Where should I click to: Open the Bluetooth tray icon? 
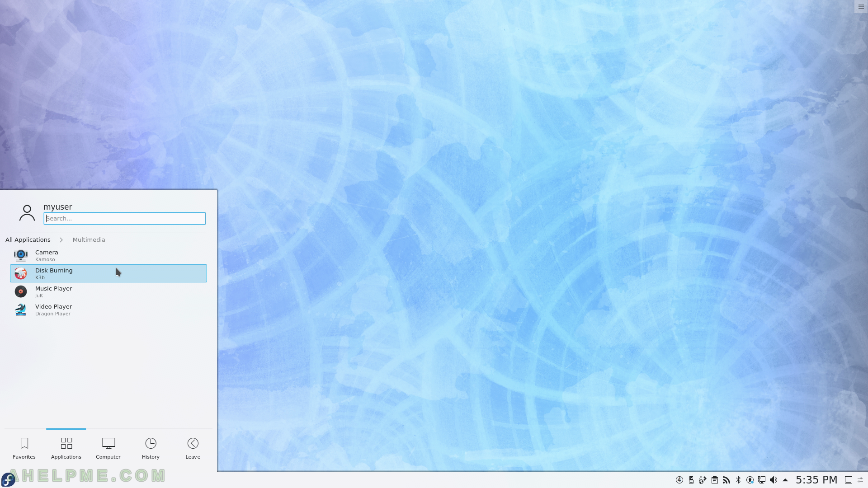tap(738, 480)
